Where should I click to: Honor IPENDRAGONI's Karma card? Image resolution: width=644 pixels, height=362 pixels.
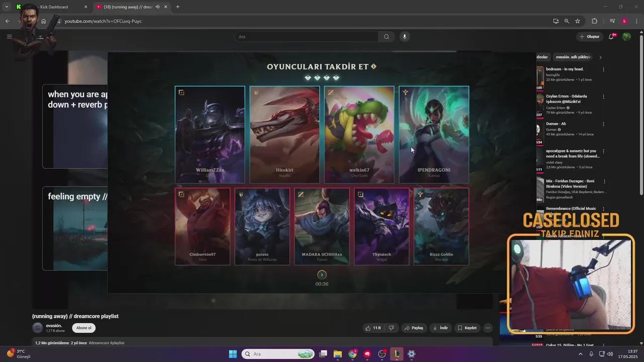click(434, 135)
